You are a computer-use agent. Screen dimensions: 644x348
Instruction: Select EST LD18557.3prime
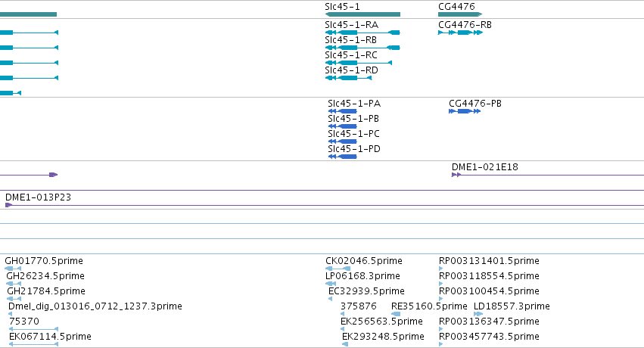(478, 314)
